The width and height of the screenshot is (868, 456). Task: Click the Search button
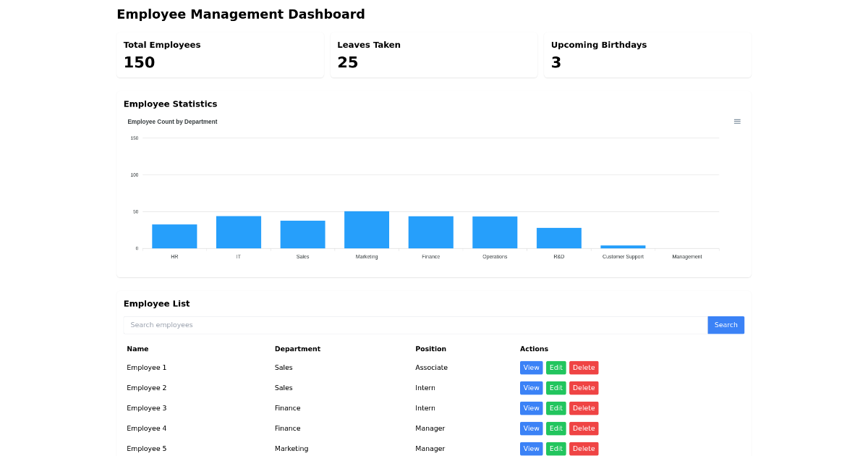pyautogui.click(x=726, y=324)
